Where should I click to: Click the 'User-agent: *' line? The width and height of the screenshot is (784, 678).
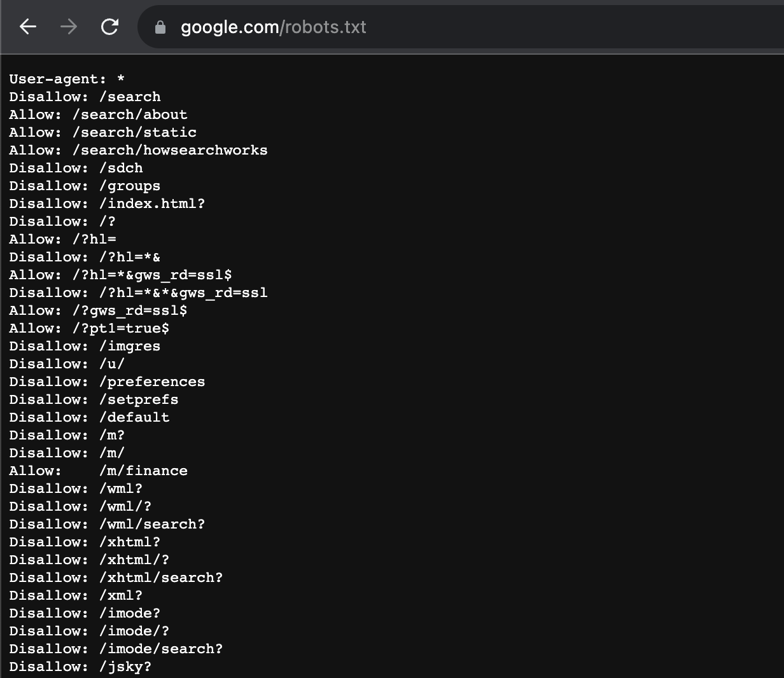tap(67, 80)
